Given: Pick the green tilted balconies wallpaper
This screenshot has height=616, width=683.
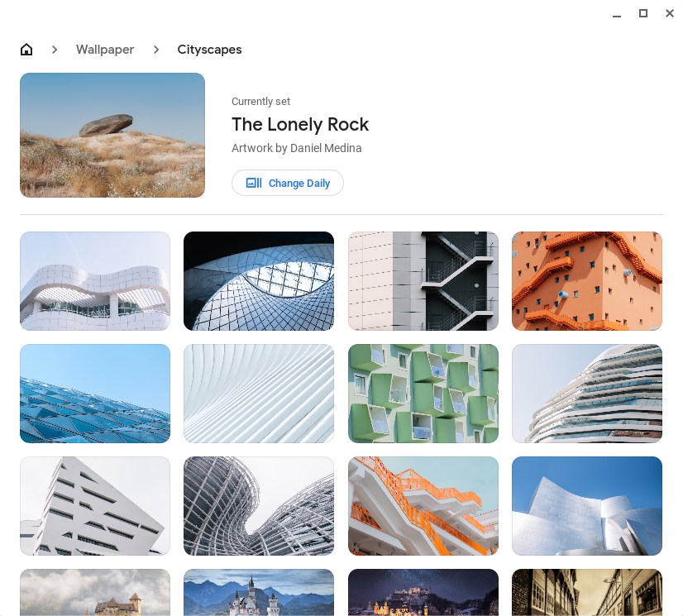Looking at the screenshot, I should click(x=423, y=394).
